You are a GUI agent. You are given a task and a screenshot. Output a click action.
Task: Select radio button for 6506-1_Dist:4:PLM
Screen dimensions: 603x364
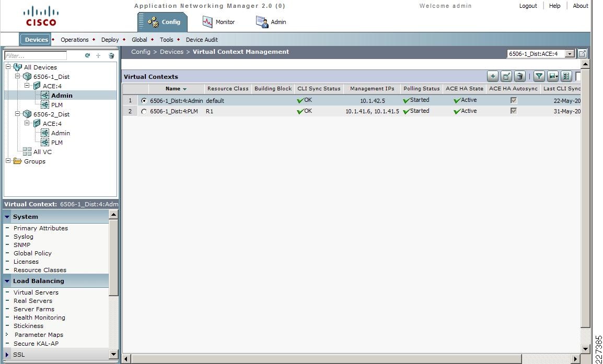pos(144,111)
